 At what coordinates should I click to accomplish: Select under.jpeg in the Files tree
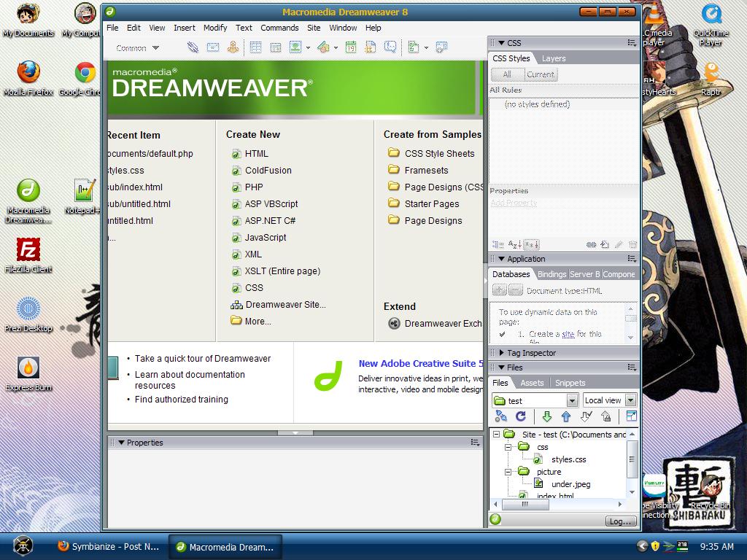point(570,484)
